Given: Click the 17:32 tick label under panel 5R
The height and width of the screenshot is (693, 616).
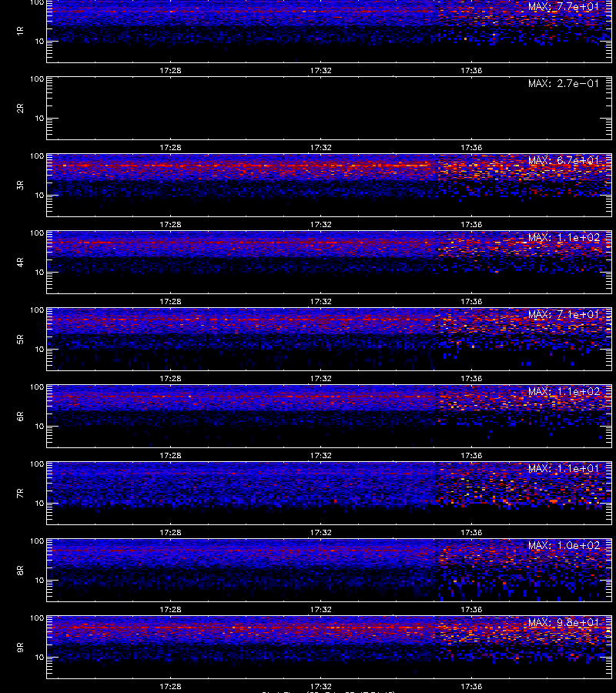Looking at the screenshot, I should click(321, 378).
